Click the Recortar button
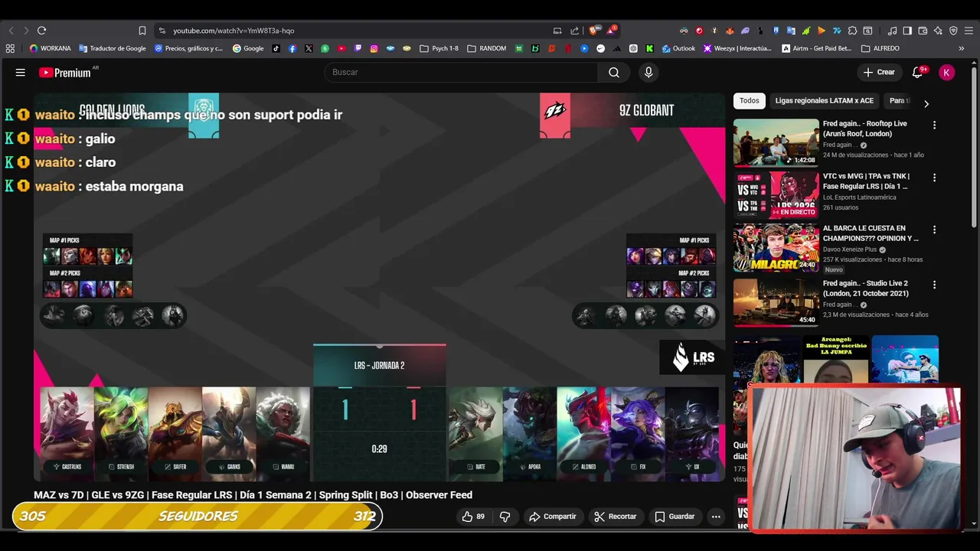This screenshot has height=551, width=980. pos(615,517)
